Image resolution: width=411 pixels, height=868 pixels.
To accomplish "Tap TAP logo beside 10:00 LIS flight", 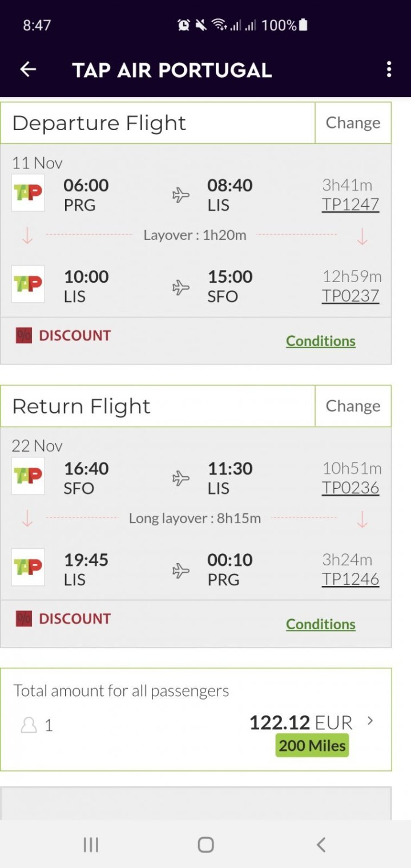I will (x=28, y=284).
